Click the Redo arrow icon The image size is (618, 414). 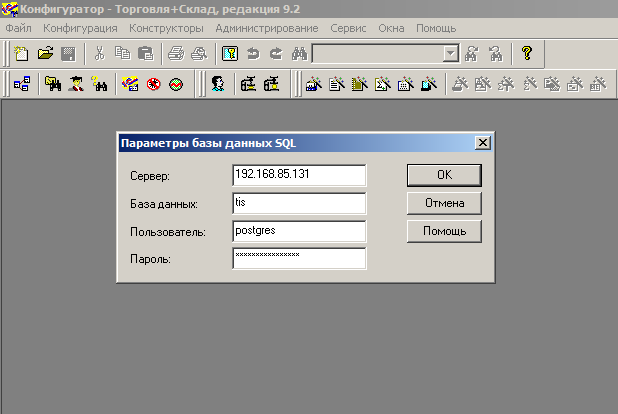[276, 53]
